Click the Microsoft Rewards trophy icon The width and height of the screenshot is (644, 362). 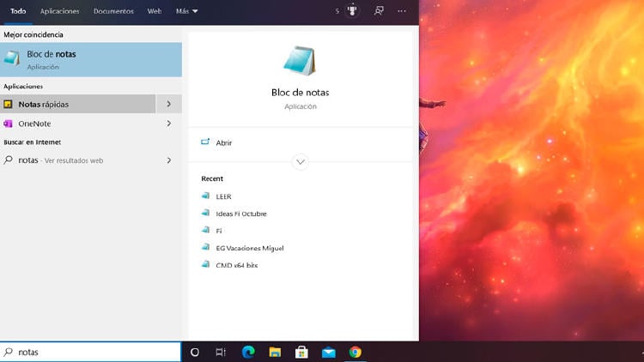(x=352, y=11)
